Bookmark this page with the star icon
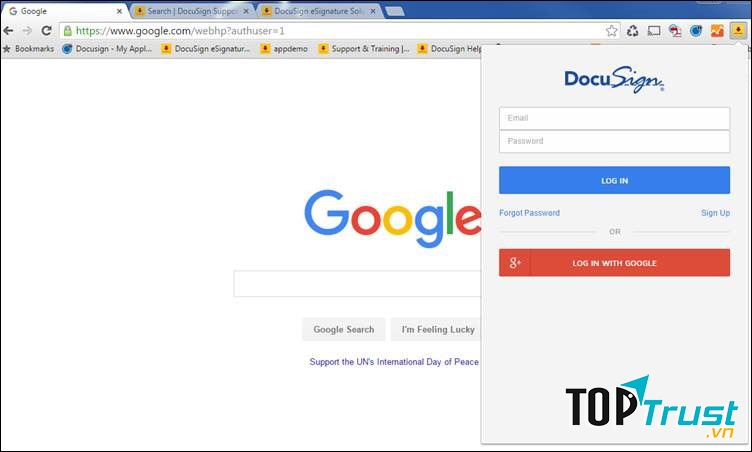Viewport: 752px width, 452px height. 611,31
